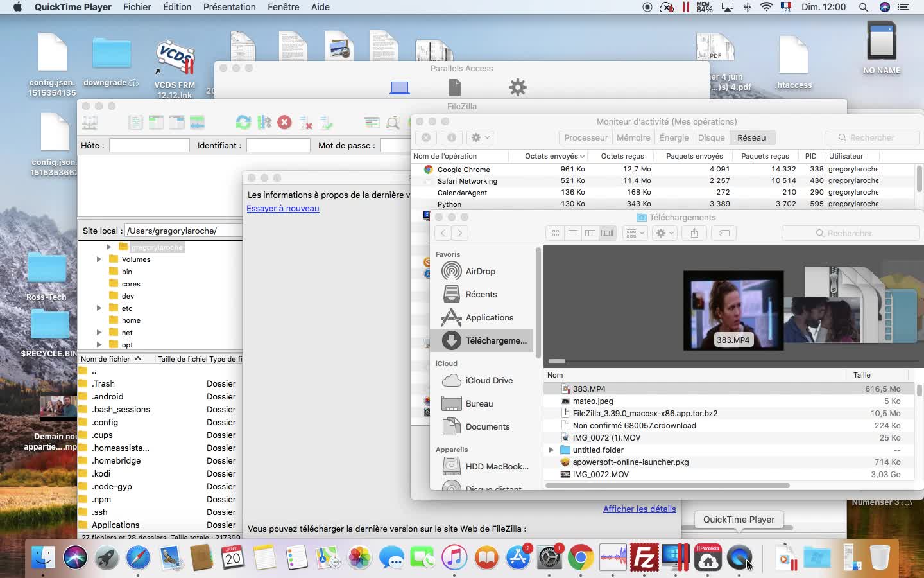Expand Volumes folder in FileZilla tree

99,259
